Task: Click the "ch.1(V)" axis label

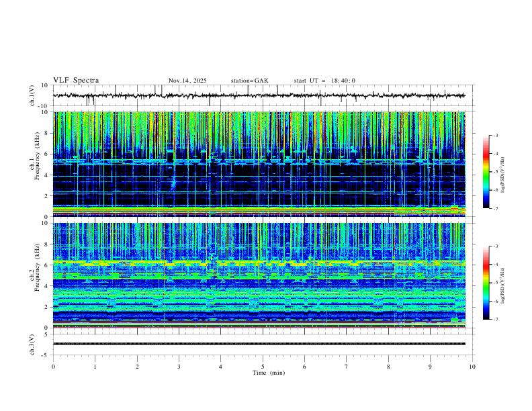Action: pyautogui.click(x=32, y=95)
